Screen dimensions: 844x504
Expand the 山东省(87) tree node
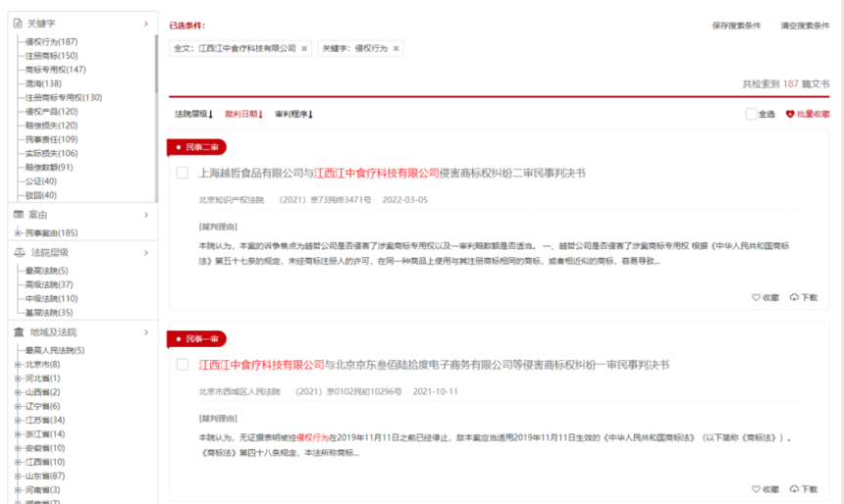pyautogui.click(x=18, y=476)
